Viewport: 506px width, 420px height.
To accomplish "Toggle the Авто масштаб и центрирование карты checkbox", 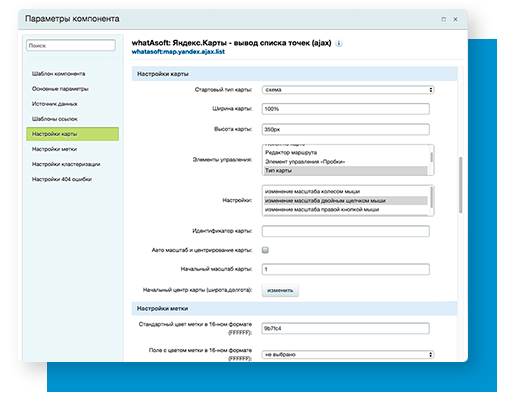I will point(265,250).
